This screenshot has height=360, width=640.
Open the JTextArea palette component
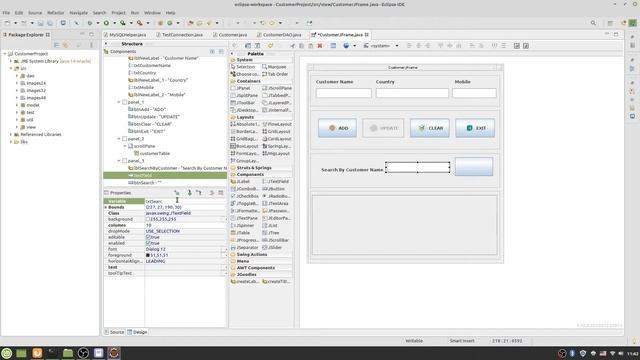click(276, 204)
